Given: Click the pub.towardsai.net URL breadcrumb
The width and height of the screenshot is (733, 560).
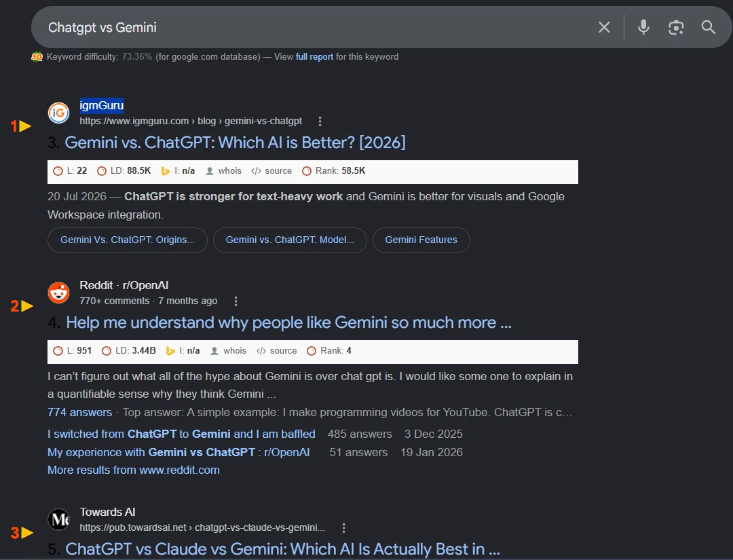Looking at the screenshot, I should click(202, 528).
